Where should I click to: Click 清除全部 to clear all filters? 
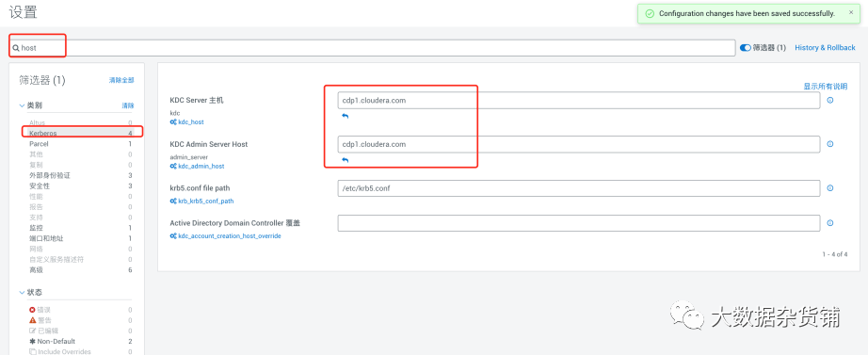coord(121,80)
